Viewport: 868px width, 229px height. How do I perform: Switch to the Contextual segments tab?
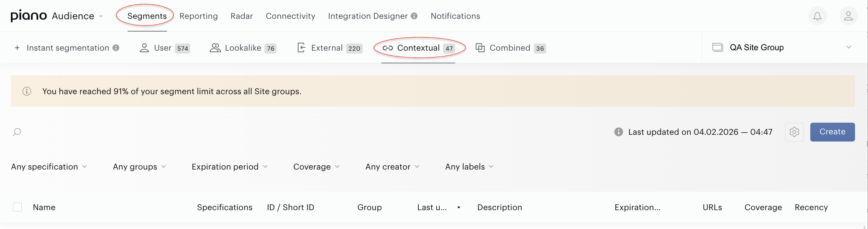click(418, 48)
